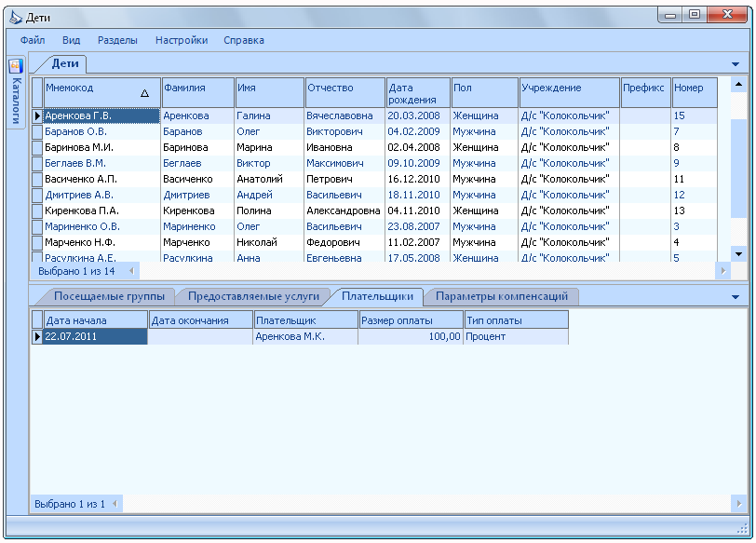Tick the checkbox for Расулкина А.Е.

tap(37, 257)
